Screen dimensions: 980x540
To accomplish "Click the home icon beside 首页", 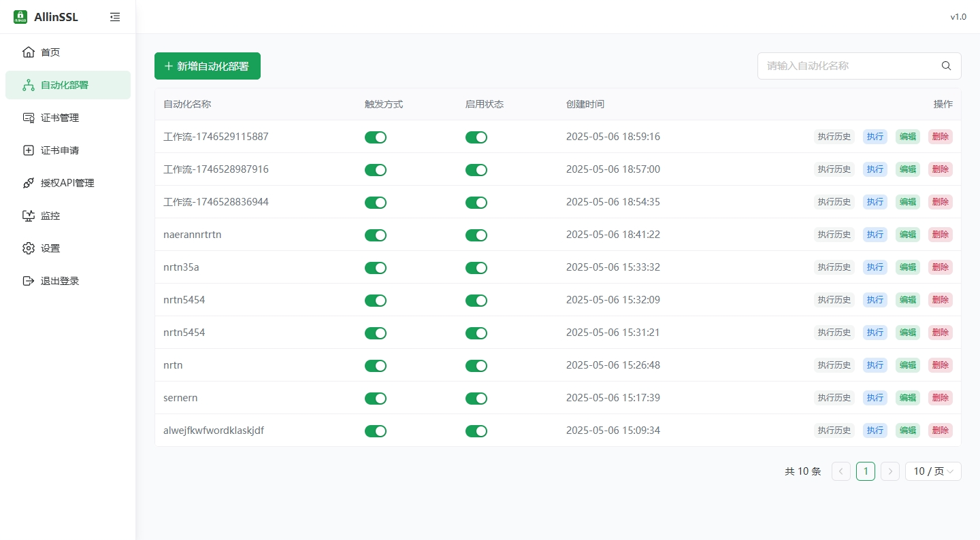I will click(x=28, y=52).
